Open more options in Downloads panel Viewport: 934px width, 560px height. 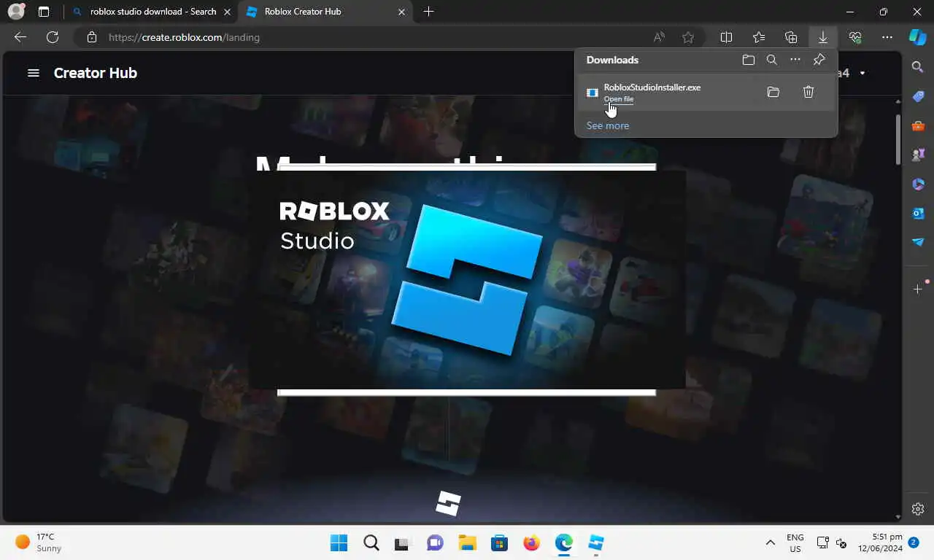pyautogui.click(x=795, y=60)
